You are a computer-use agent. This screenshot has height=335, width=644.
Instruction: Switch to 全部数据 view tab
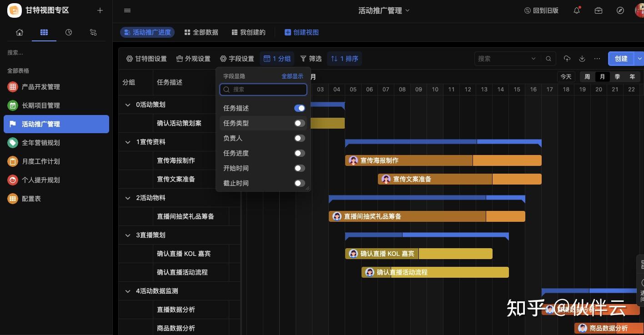[201, 32]
